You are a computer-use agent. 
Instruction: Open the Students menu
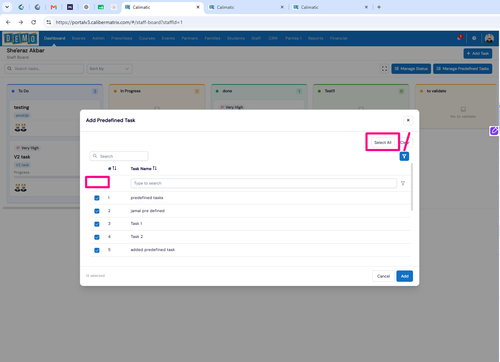[236, 38]
